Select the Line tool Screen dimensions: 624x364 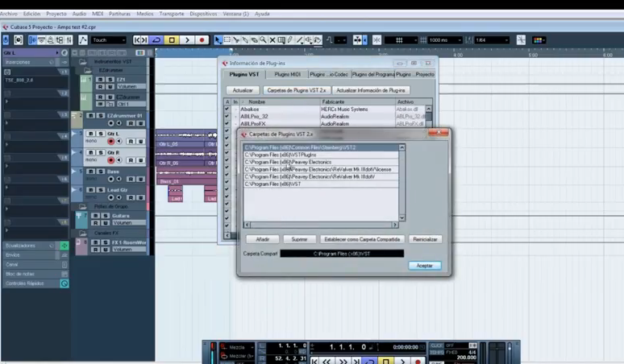pyautogui.click(x=300, y=40)
